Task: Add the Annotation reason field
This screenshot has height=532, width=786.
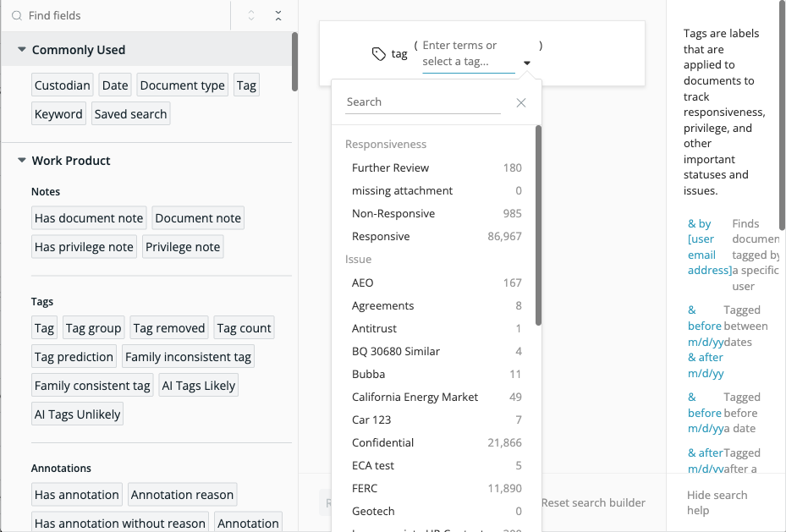Action: (x=183, y=495)
